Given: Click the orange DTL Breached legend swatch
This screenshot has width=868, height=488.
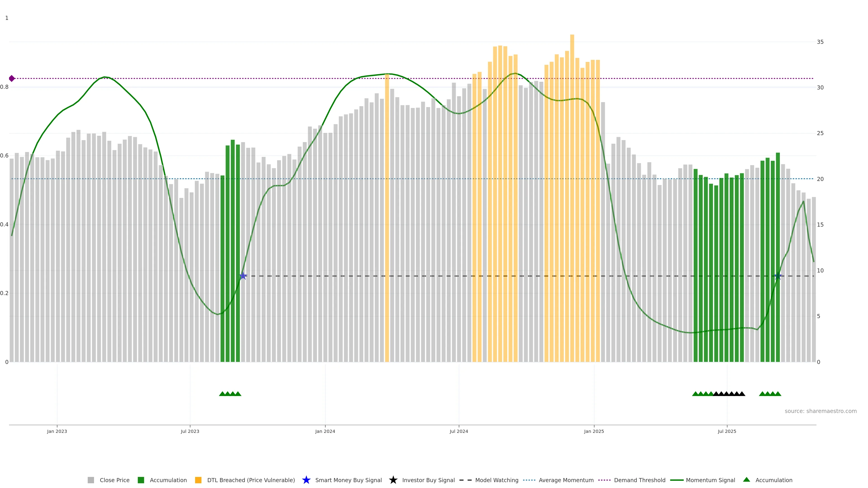Looking at the screenshot, I should click(198, 480).
